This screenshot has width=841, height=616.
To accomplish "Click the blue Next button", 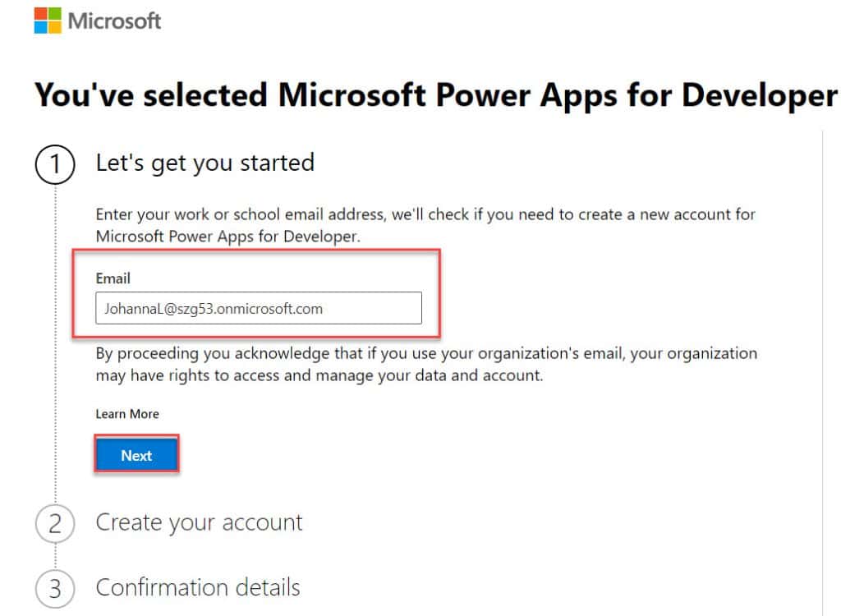I will (137, 455).
